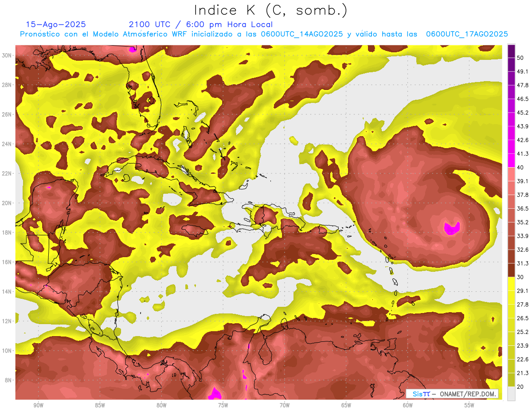Click the "90W" longitude label
Screen dimensions: 532x411
pyautogui.click(x=38, y=405)
